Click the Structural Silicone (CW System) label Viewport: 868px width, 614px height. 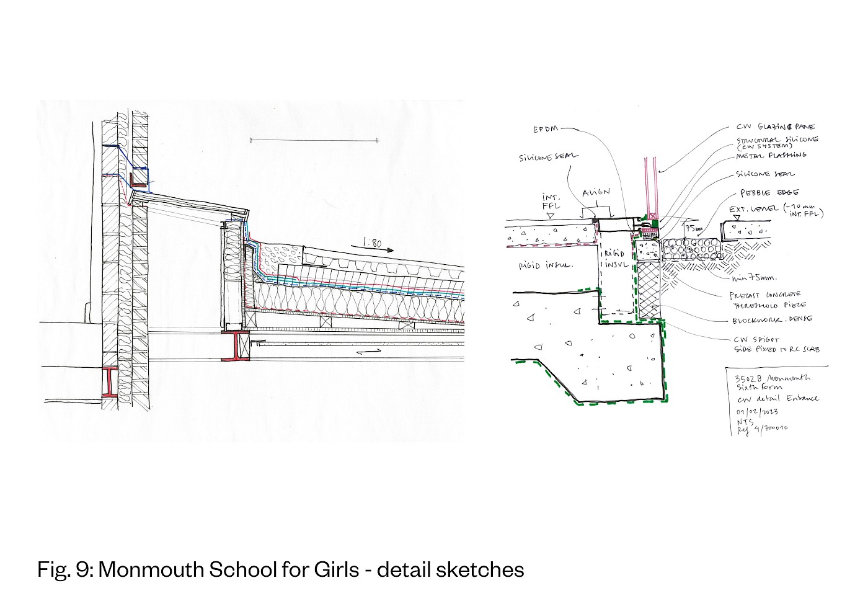tap(775, 142)
